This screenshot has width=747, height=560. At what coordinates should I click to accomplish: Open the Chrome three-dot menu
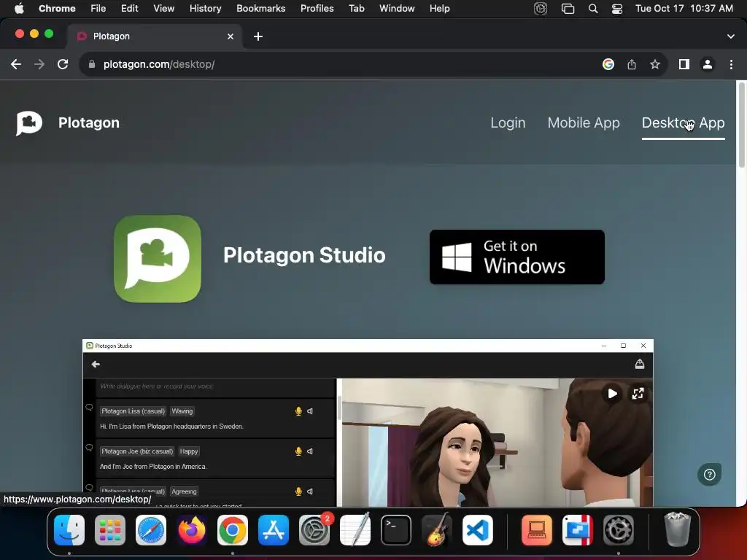coord(731,64)
